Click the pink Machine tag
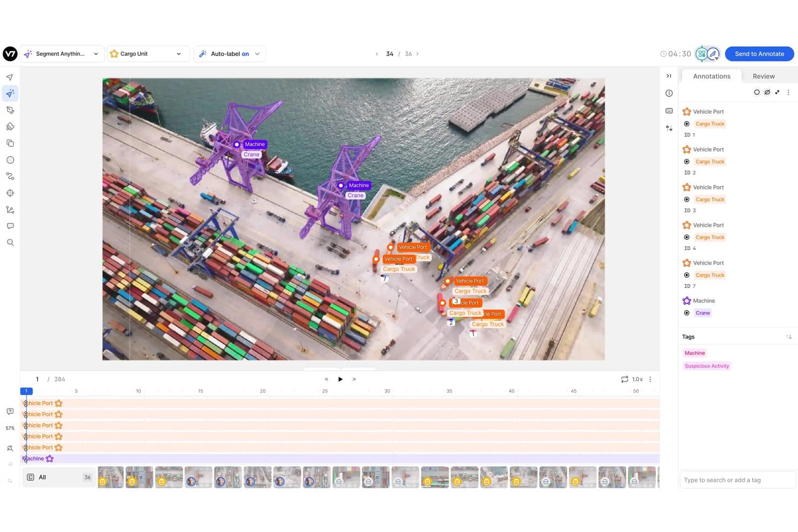 [694, 353]
